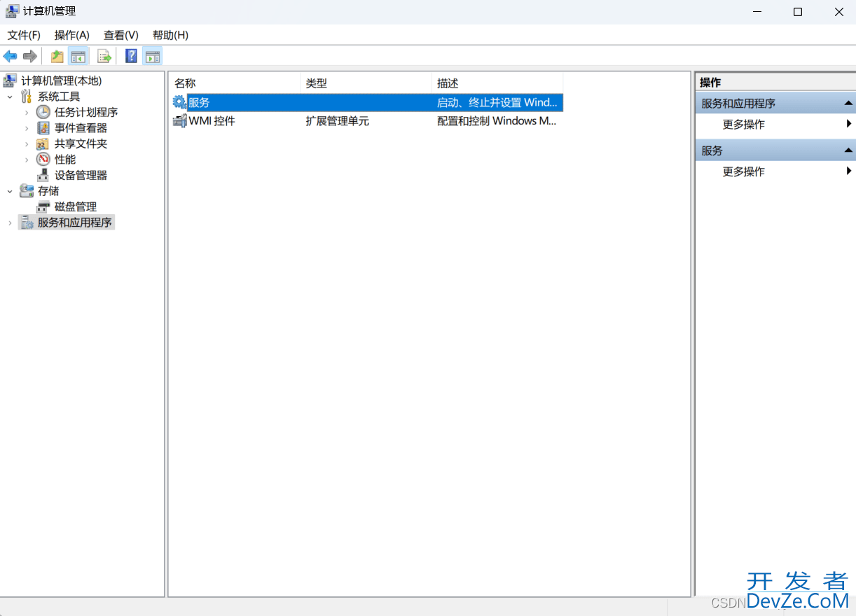Minimize the 计算机管理 window
Image resolution: width=856 pixels, height=616 pixels.
[757, 12]
